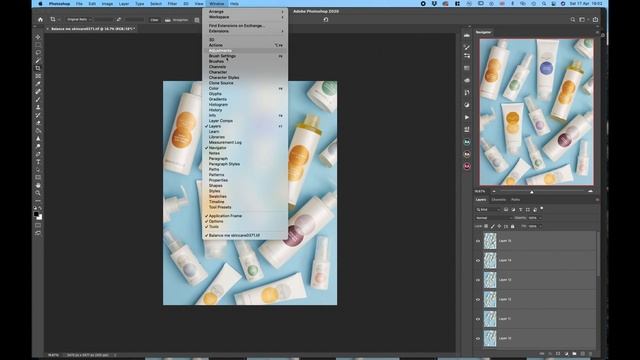Viewport: 640px width, 360px height.
Task: Select the Move tool
Action: point(38,37)
